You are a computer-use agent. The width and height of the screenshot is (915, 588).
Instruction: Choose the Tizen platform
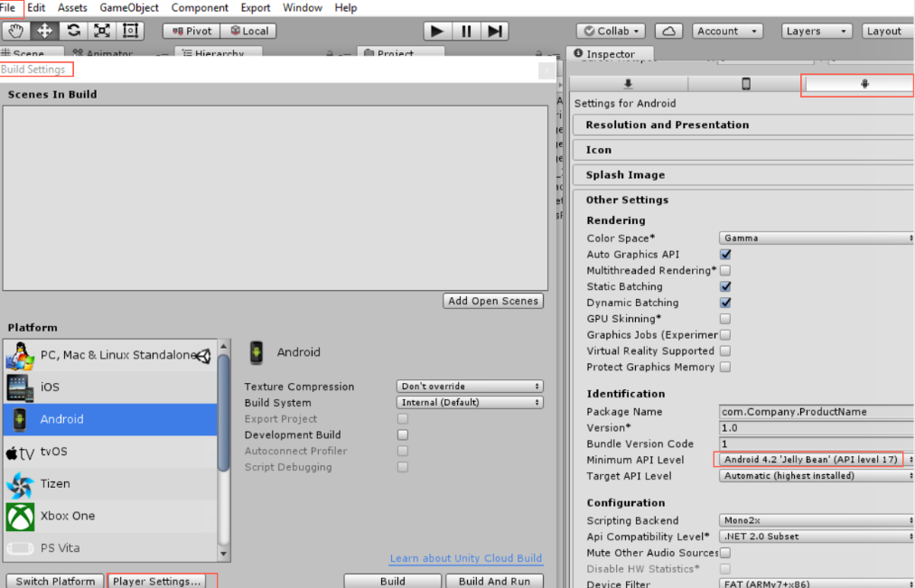click(110, 483)
